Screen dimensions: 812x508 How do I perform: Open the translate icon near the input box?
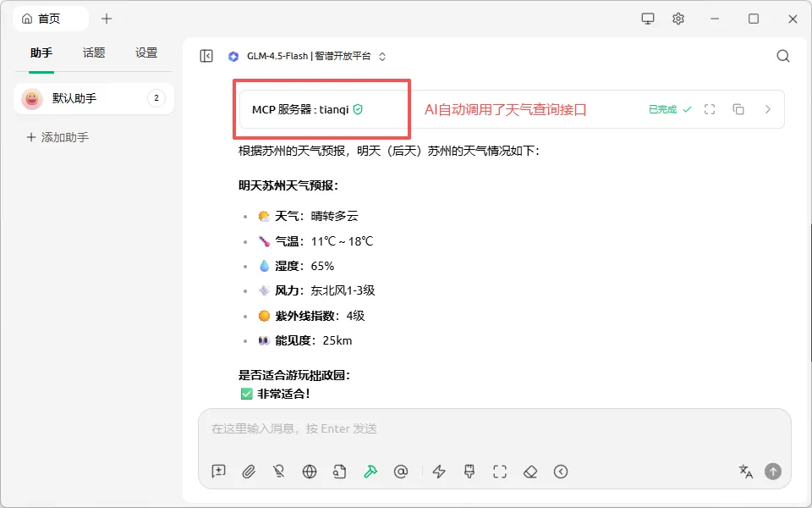[745, 472]
